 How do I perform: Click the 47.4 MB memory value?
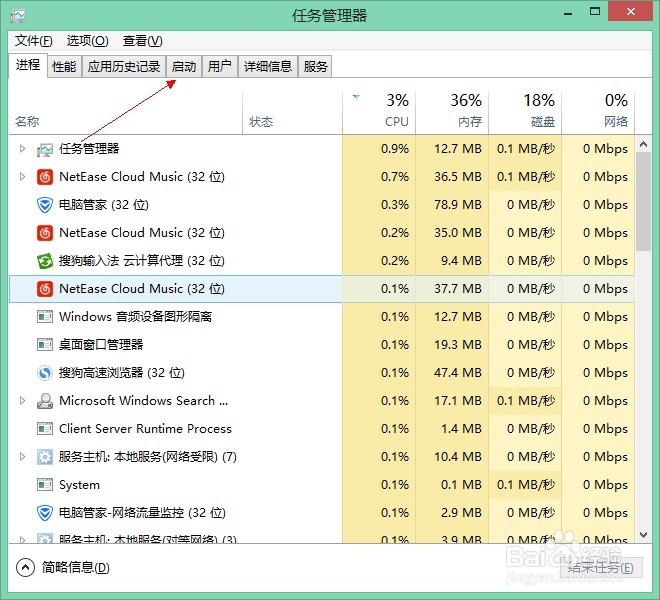pos(458,373)
